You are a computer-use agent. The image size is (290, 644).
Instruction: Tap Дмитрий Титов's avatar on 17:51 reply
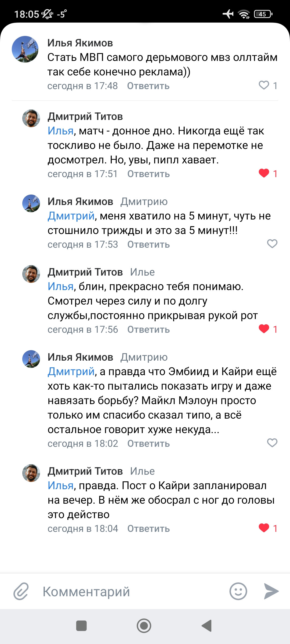click(31, 118)
